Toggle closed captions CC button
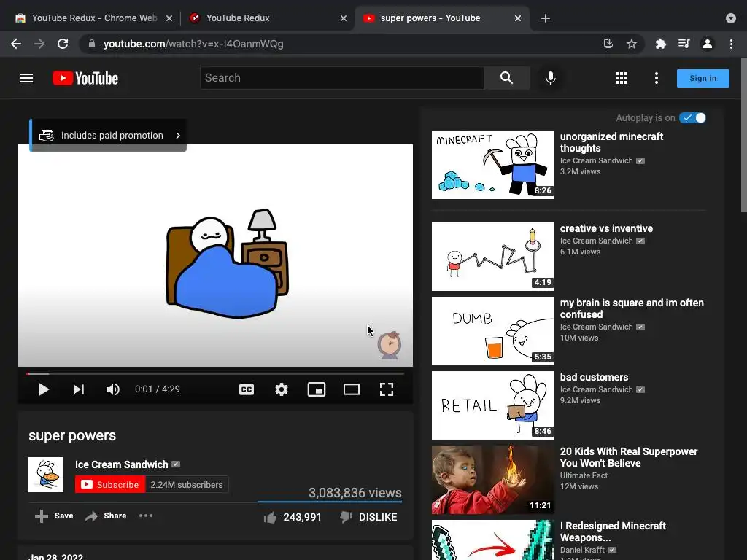Viewport: 747px width, 560px height. [x=247, y=389]
